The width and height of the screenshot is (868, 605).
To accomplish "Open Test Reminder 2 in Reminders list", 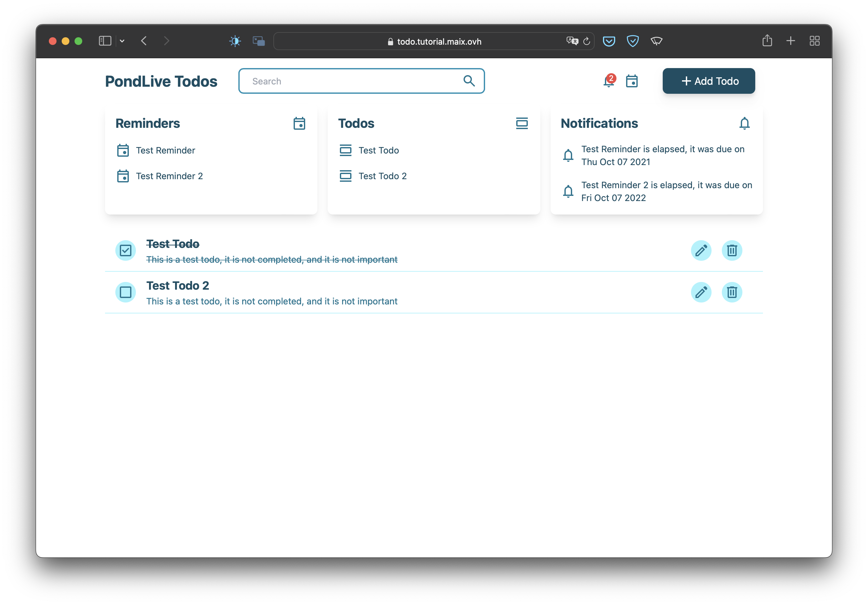I will coord(169,176).
